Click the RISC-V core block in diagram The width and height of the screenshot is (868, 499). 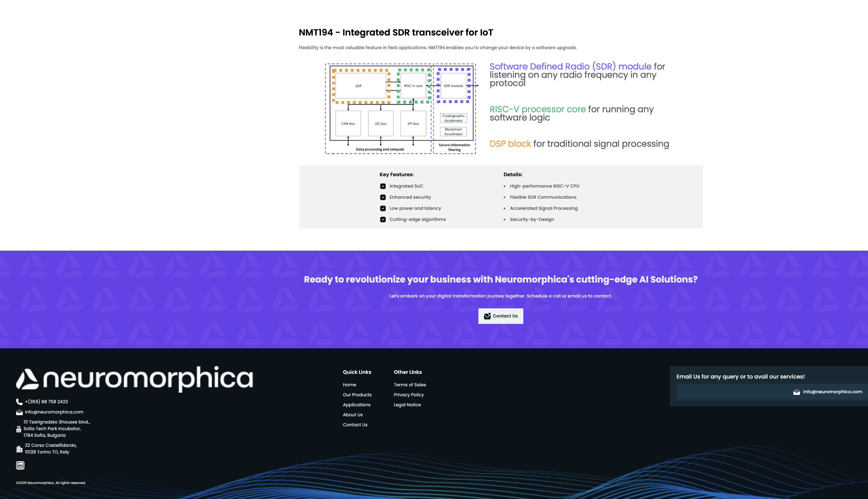413,86
